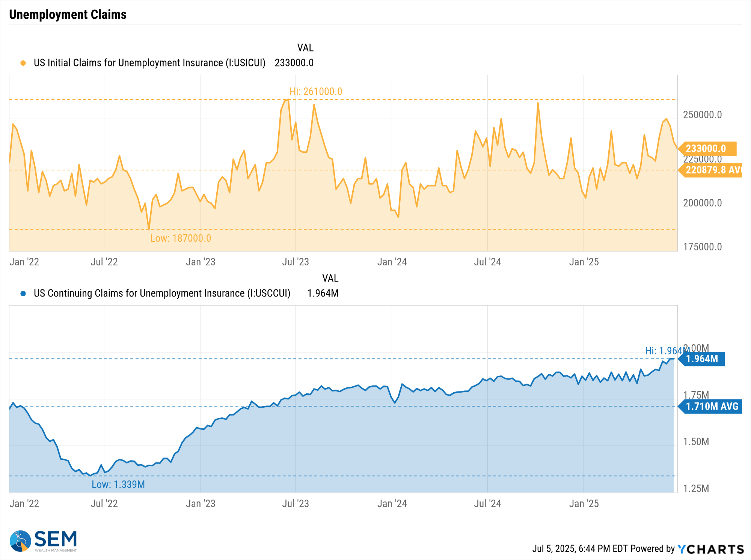Image resolution: width=751 pixels, height=560 pixels.
Task: Click Jan '25 on bottom chart axis
Action: pos(584,504)
